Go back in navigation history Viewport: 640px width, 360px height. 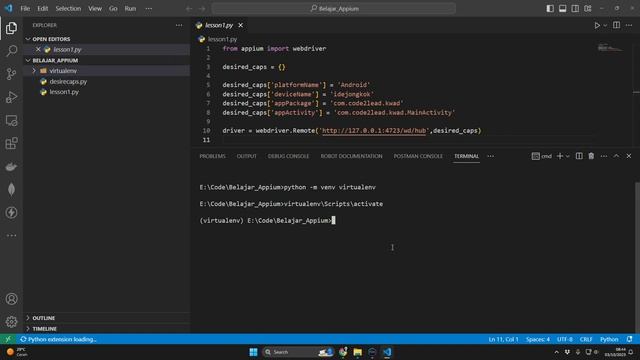coord(189,9)
